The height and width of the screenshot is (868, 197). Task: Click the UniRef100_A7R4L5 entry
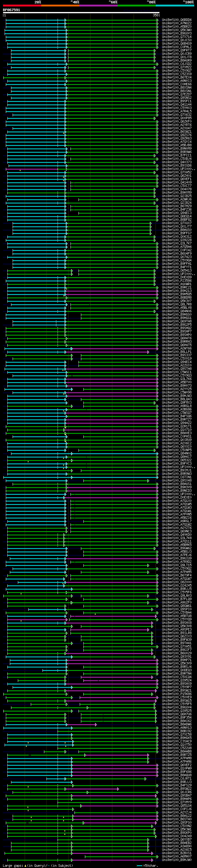tap(177, 111)
